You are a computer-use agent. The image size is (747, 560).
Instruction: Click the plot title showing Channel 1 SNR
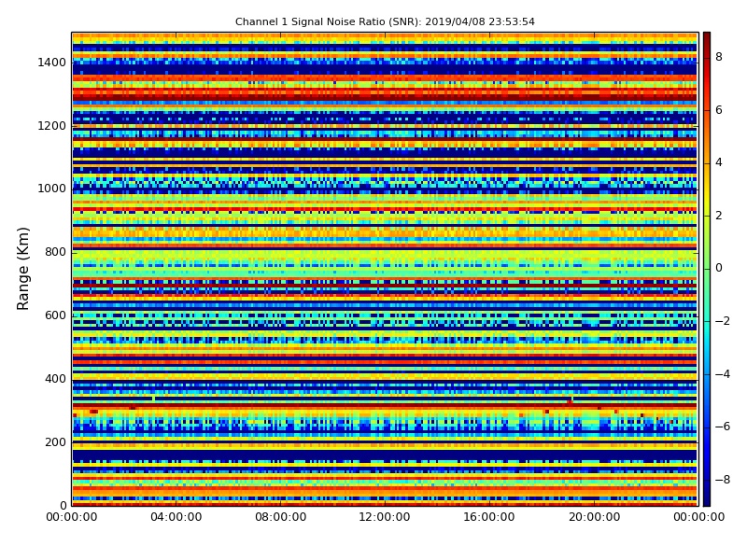(385, 21)
